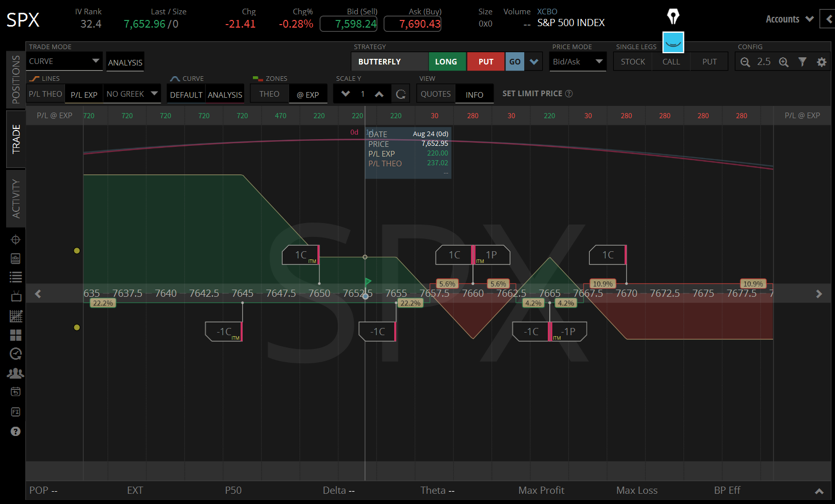
Task: Click the -1C leg marker at 7655
Action: [378, 332]
